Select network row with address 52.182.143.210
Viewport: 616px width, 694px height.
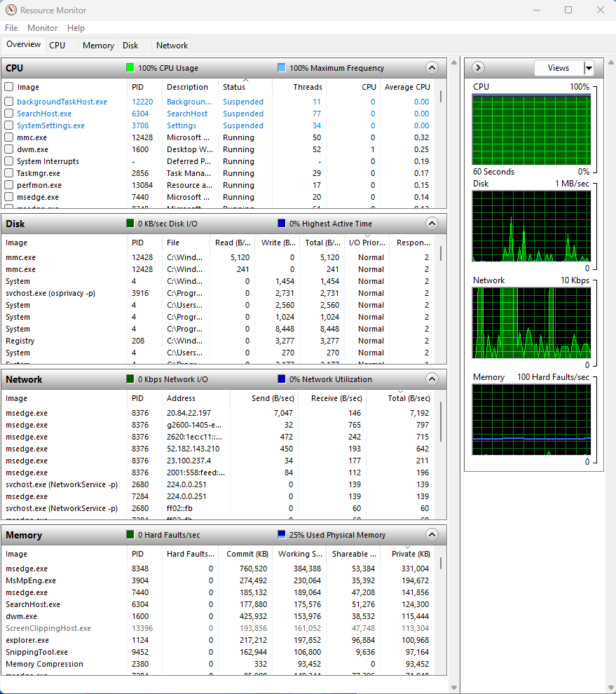(218, 449)
